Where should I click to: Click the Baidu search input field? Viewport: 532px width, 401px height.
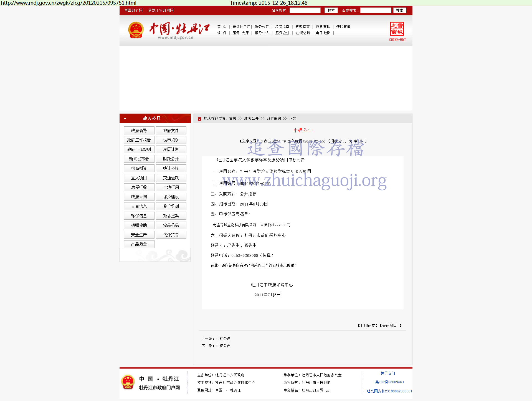[375, 10]
